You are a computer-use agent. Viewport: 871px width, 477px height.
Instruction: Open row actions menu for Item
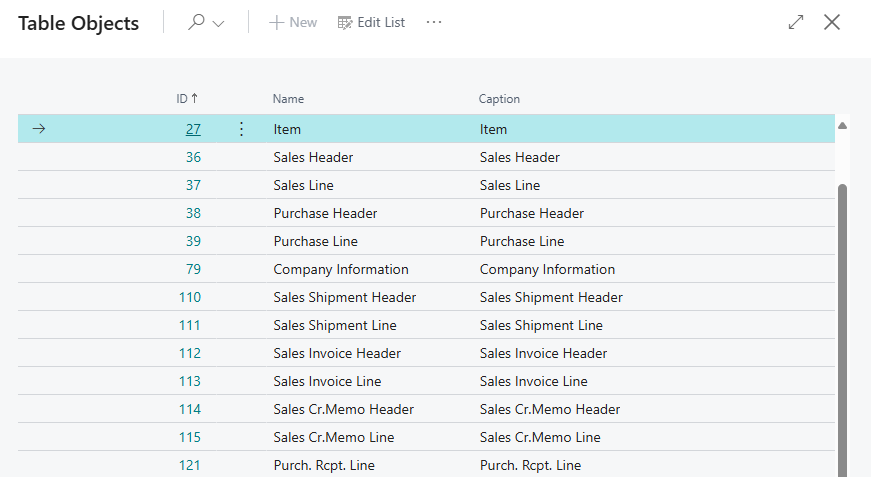pyautogui.click(x=241, y=129)
